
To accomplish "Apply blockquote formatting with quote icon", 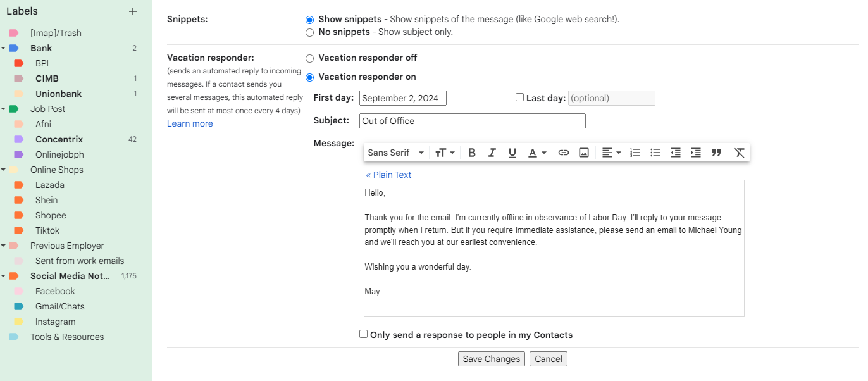I will (x=716, y=153).
